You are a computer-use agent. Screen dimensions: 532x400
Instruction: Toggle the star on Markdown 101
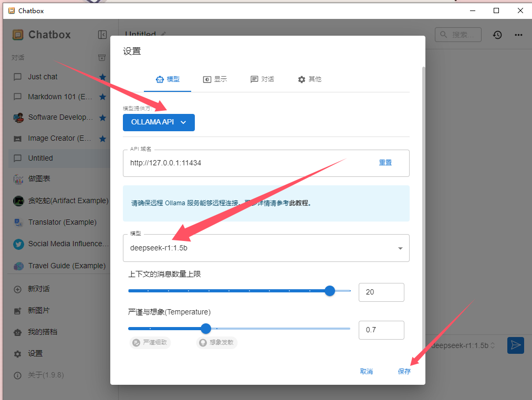[103, 97]
